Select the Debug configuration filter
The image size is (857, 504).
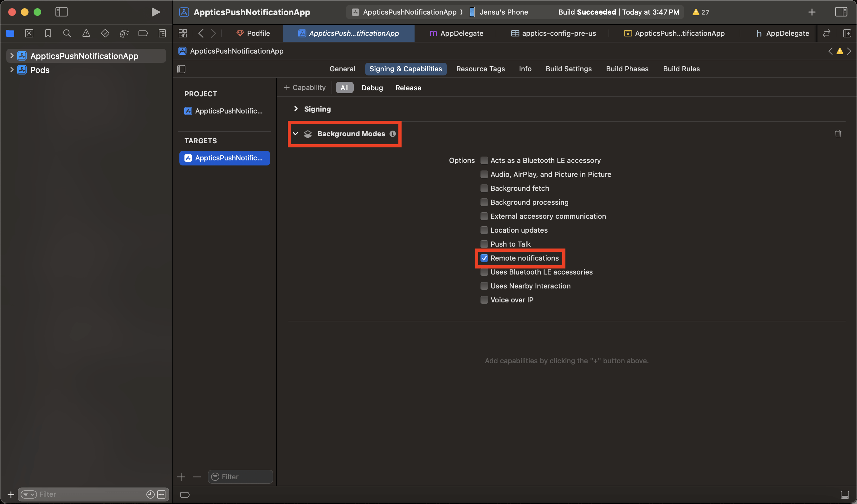point(372,88)
